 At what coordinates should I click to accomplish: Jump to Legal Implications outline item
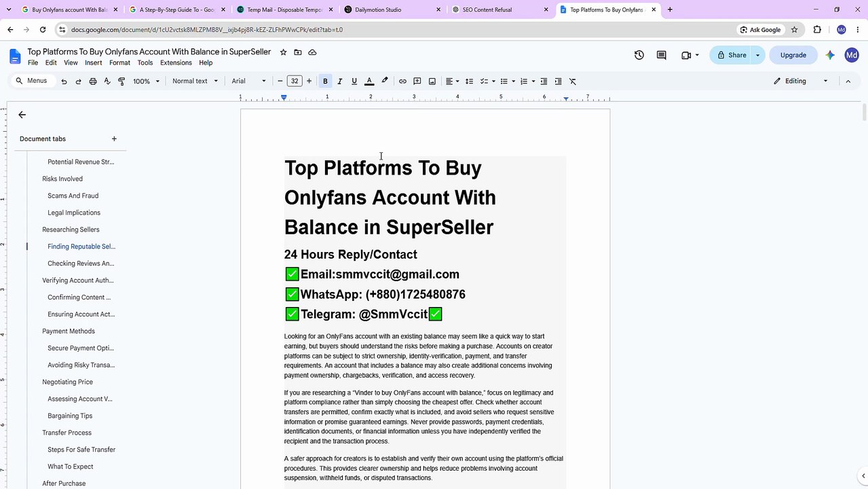click(74, 213)
